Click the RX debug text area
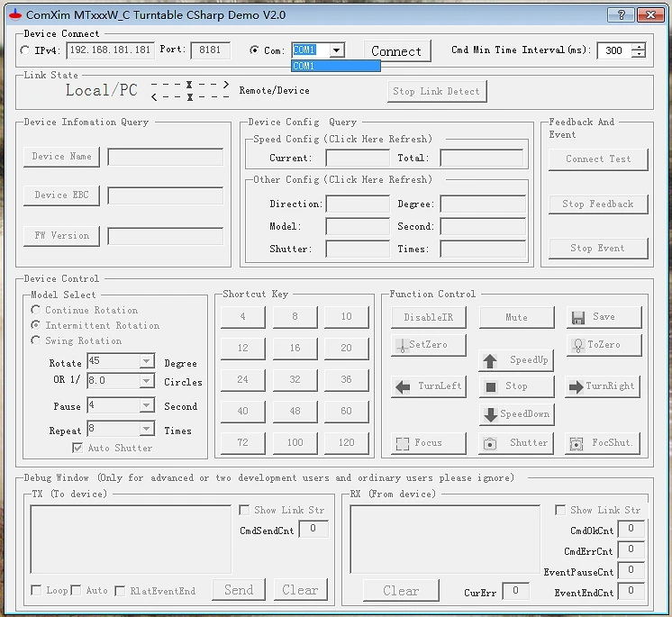 click(445, 540)
